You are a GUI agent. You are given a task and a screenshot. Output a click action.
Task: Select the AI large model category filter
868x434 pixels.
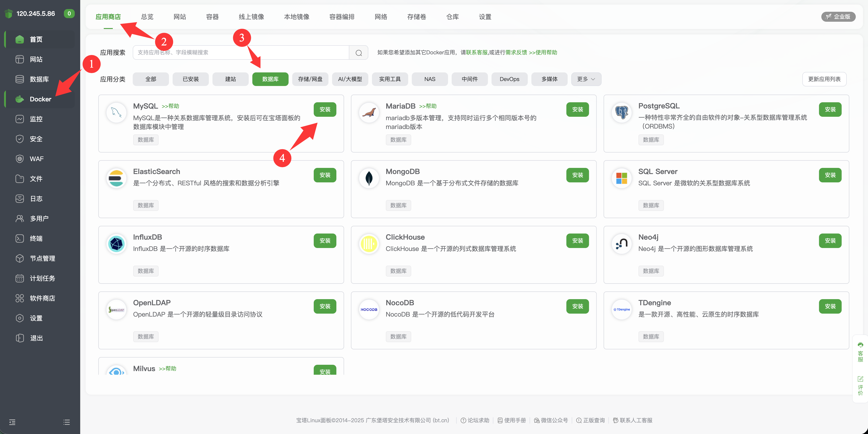coord(350,79)
